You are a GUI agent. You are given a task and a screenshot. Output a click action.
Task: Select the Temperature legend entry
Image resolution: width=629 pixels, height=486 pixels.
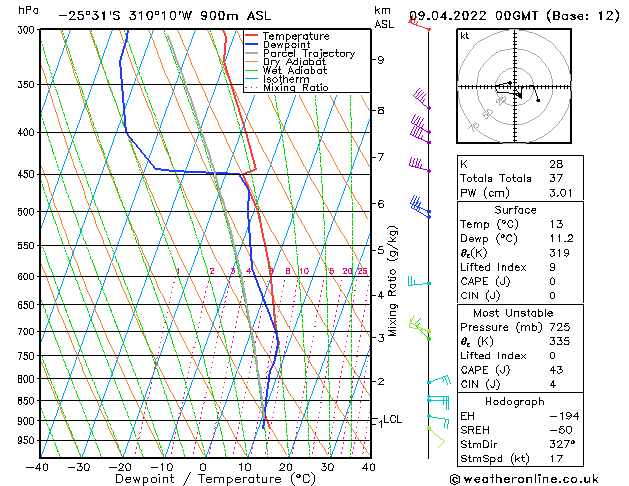click(296, 36)
